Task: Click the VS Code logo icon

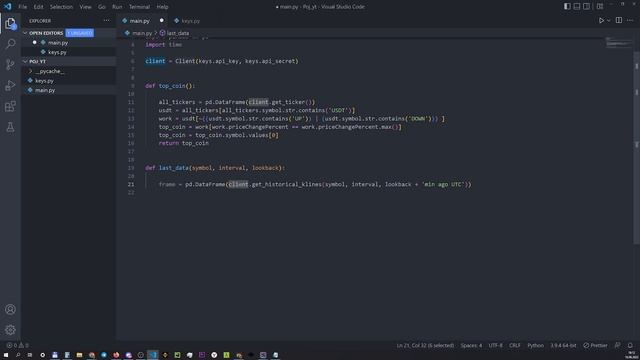Action: click(7, 7)
